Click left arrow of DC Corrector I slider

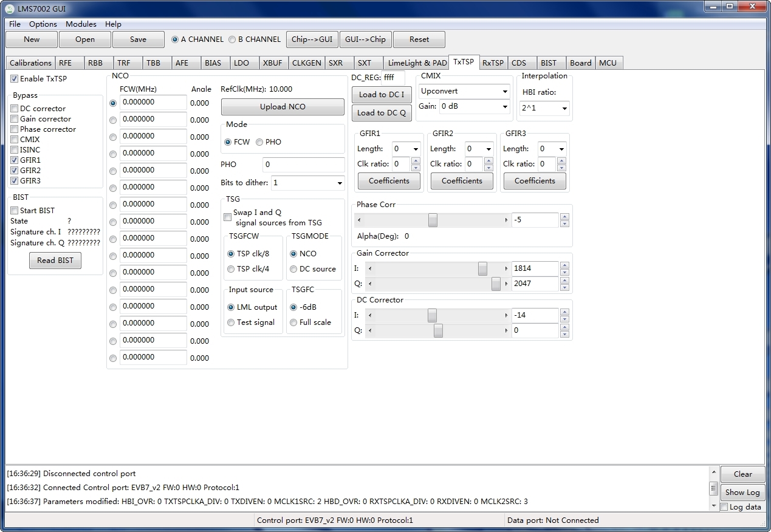click(x=370, y=316)
